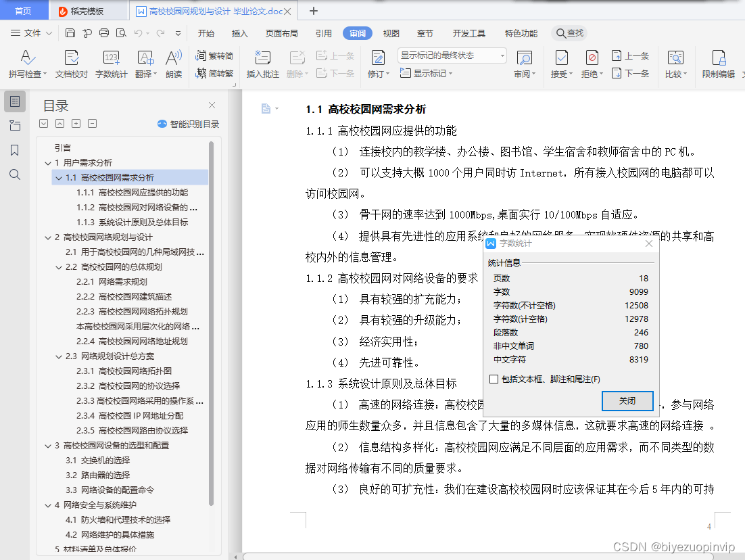
Task: Switch to the Page Layout ribbon tab
Action: click(282, 33)
